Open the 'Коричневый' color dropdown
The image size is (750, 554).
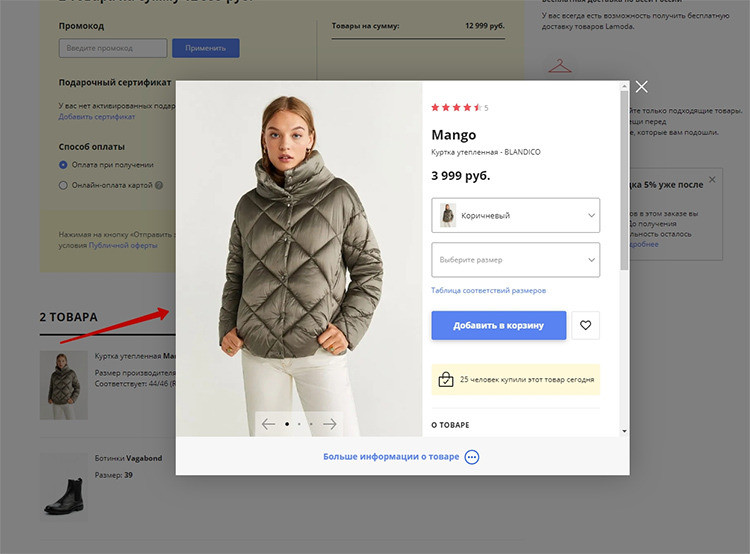(x=515, y=215)
